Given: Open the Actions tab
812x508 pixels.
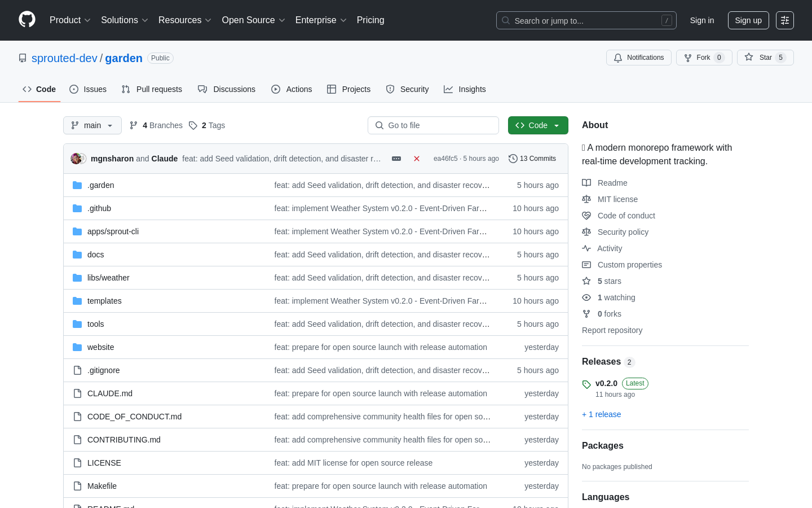Looking at the screenshot, I should click(x=292, y=89).
